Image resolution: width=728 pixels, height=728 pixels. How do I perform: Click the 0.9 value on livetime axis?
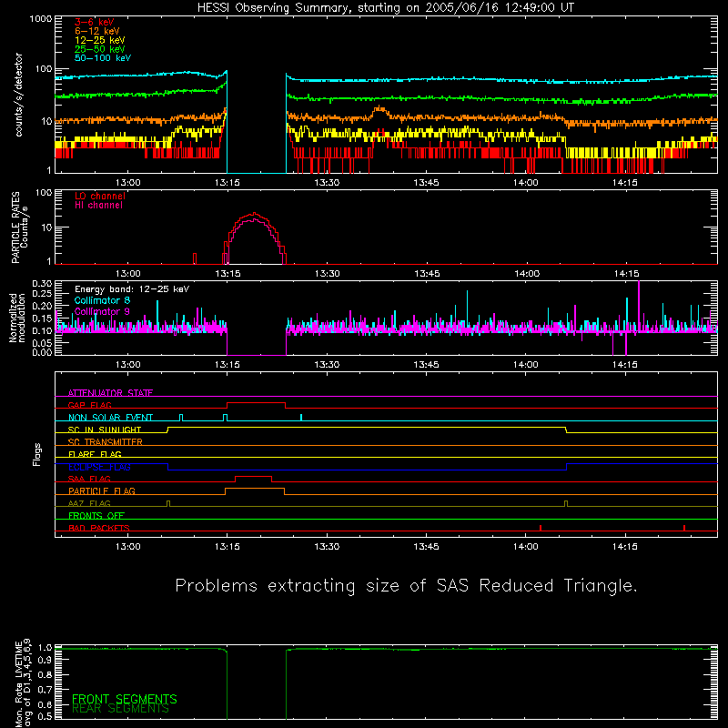45,661
